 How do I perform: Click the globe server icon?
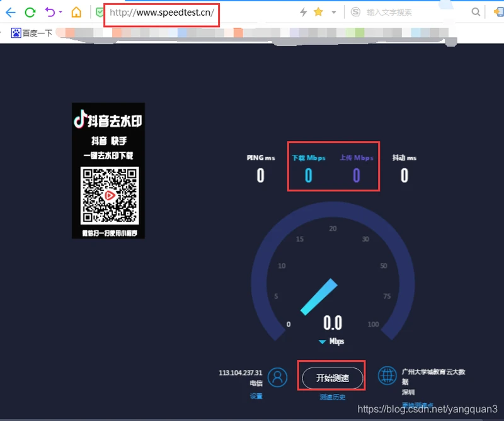pyautogui.click(x=387, y=376)
